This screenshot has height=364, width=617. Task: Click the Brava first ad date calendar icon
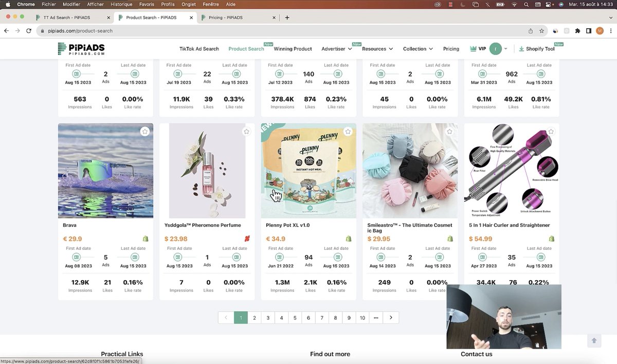pyautogui.click(x=77, y=257)
